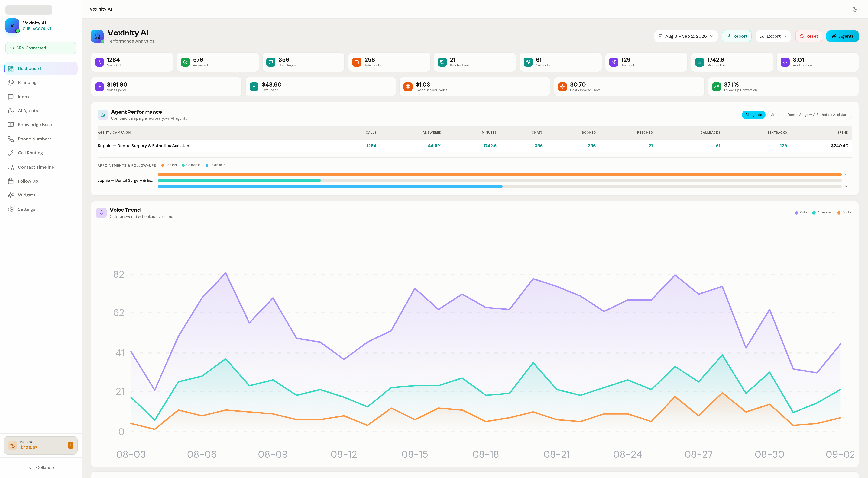Click the Call Routing branch icon
868x478 pixels.
pyautogui.click(x=11, y=153)
